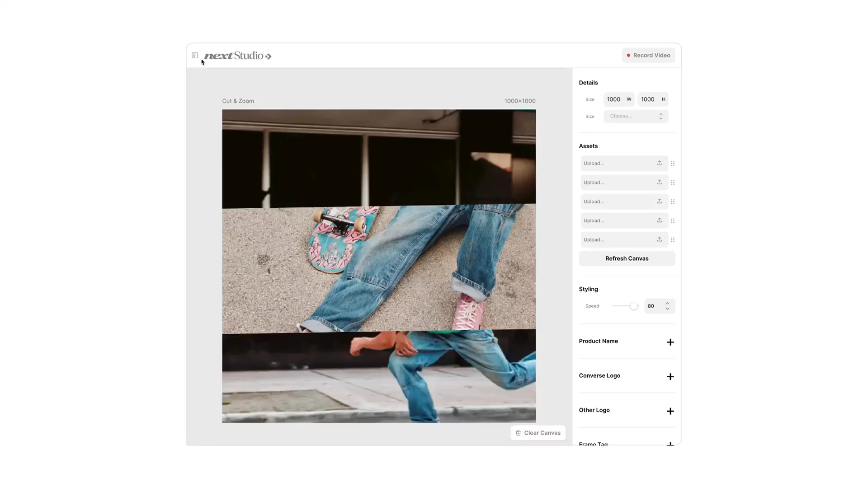Screen dimensions: 868x488
Task: Open the Size preset Choose dropdown
Action: [x=636, y=116]
